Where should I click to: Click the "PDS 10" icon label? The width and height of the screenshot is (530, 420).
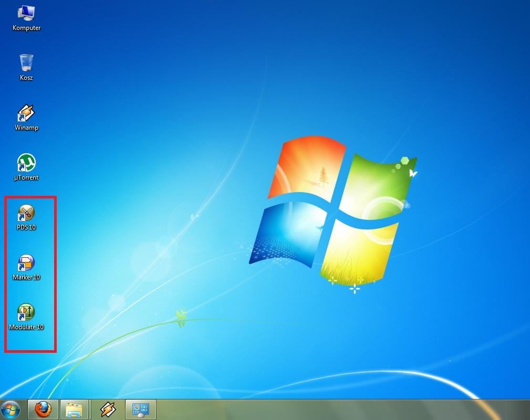(26, 227)
